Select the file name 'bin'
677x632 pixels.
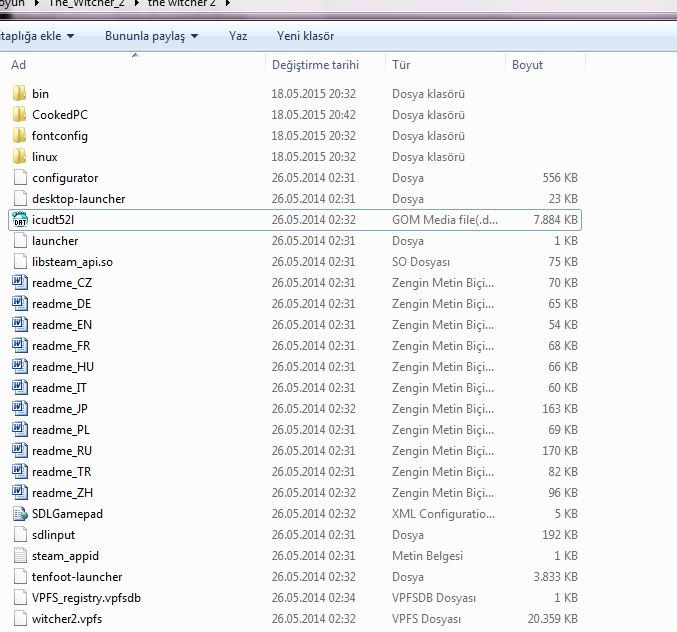(40, 94)
